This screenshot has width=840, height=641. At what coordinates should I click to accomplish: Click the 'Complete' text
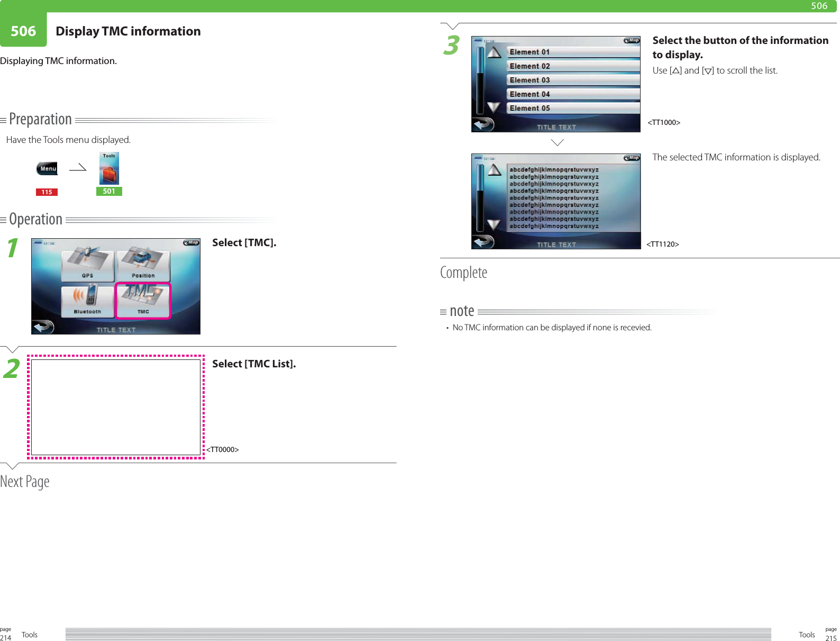(464, 272)
